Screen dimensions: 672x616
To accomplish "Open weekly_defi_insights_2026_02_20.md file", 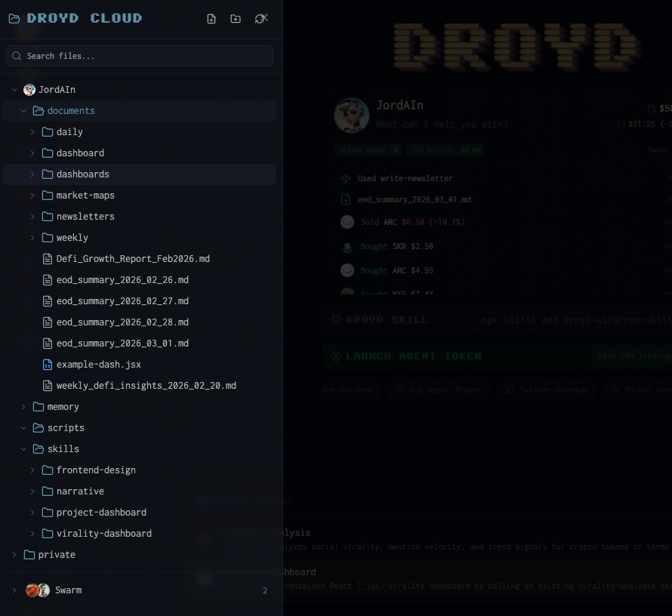I will point(146,386).
